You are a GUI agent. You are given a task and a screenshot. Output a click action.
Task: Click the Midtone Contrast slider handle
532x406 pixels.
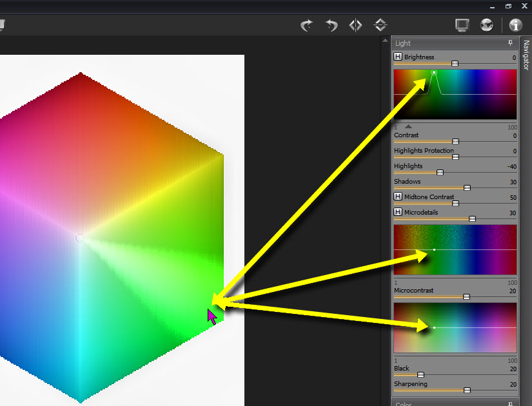click(456, 203)
